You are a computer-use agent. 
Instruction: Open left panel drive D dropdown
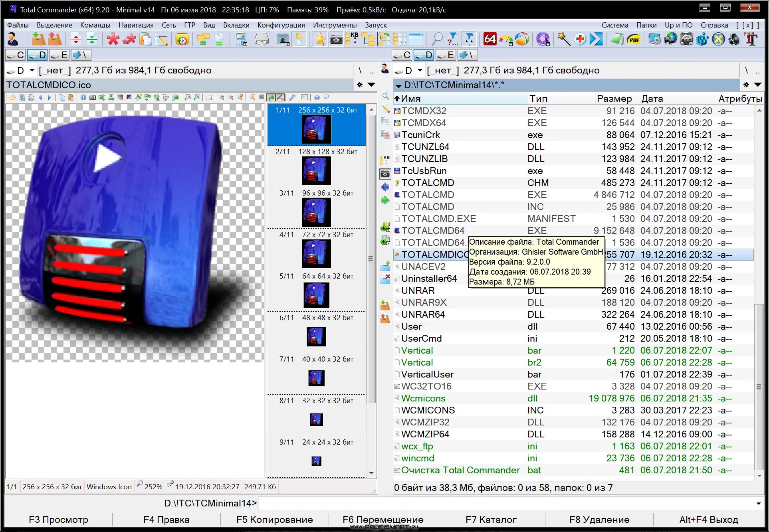click(32, 70)
